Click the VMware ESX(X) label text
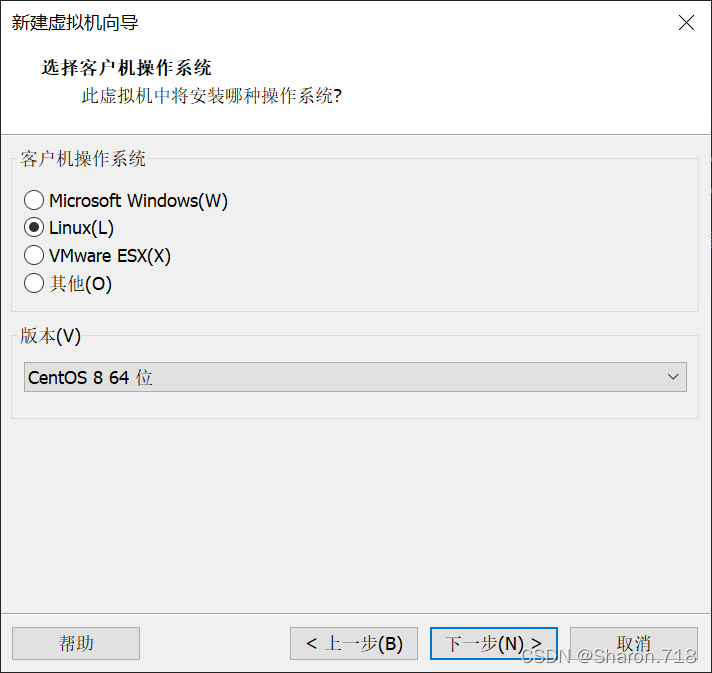Image resolution: width=712 pixels, height=673 pixels. 110,256
